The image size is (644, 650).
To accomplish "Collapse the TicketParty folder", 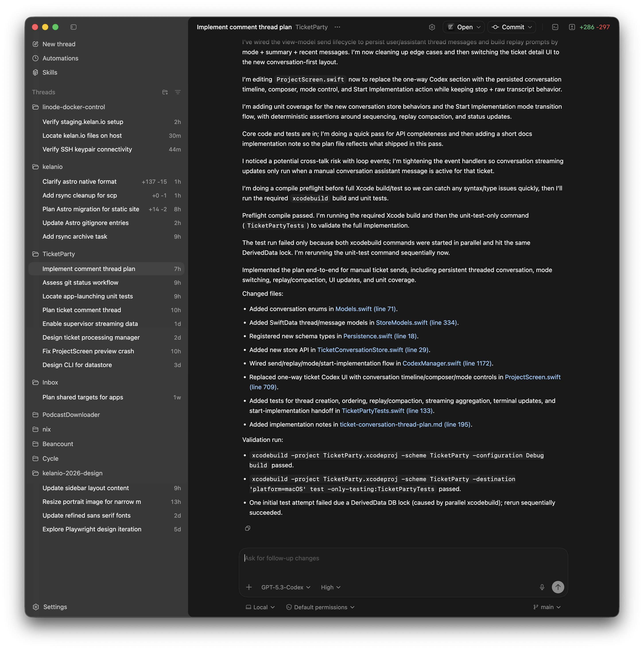I will click(58, 254).
